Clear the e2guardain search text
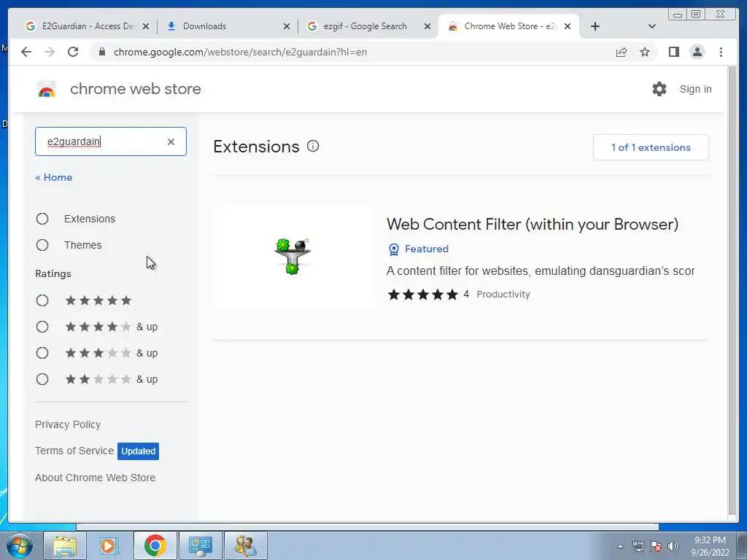 pos(171,141)
